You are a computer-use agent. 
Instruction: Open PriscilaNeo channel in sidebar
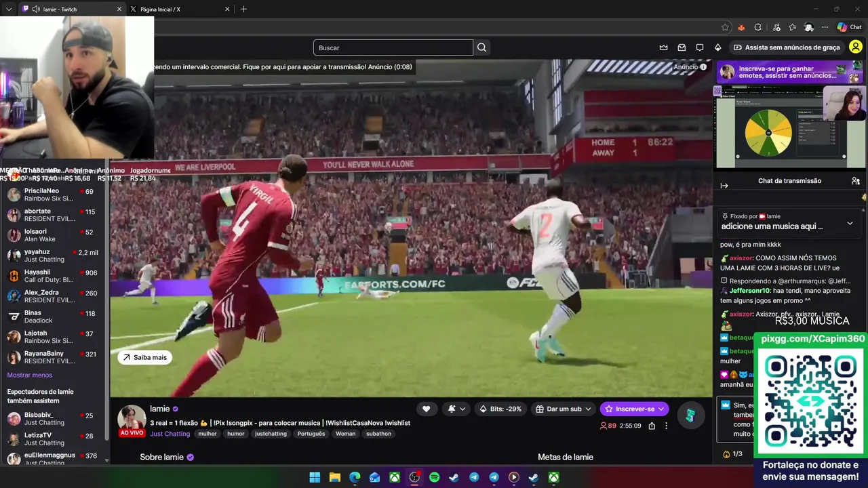tap(54, 195)
